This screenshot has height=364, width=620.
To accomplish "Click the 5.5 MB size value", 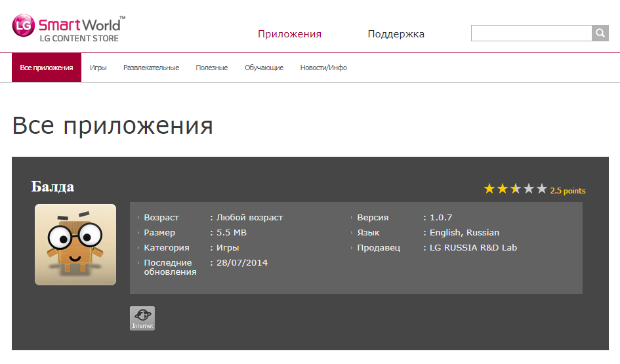I will click(232, 232).
